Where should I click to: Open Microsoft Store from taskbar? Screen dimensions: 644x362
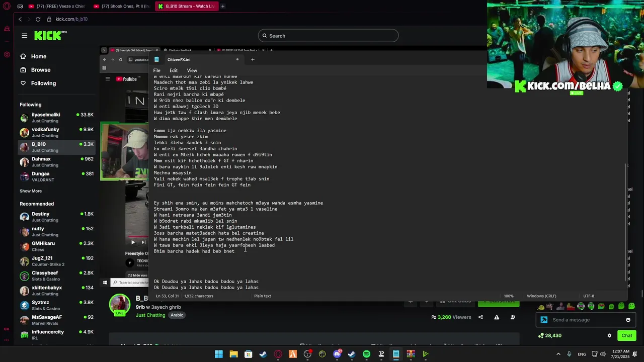coord(248,354)
